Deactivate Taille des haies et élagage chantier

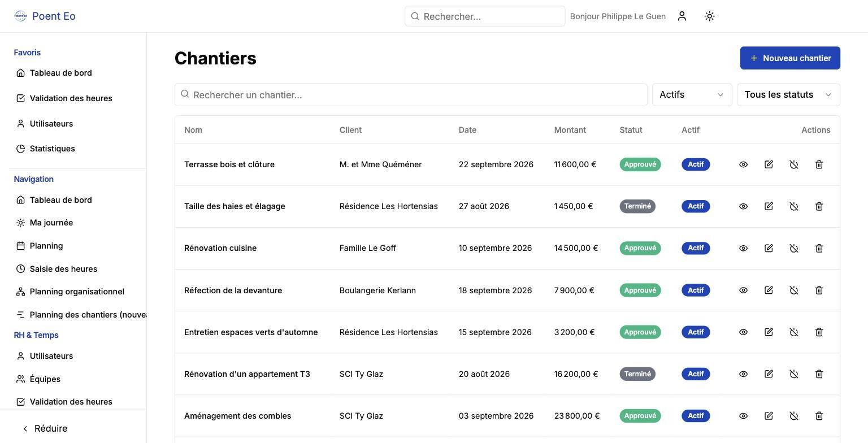click(x=794, y=206)
